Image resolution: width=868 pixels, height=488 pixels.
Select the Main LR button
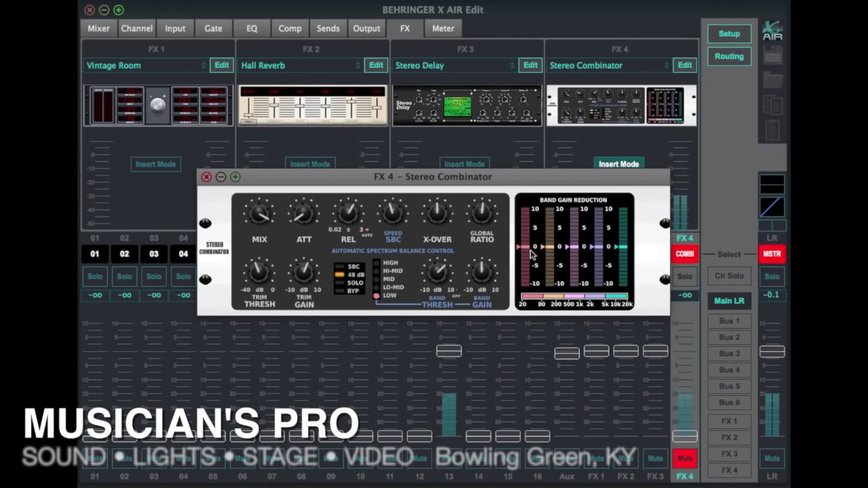(729, 301)
